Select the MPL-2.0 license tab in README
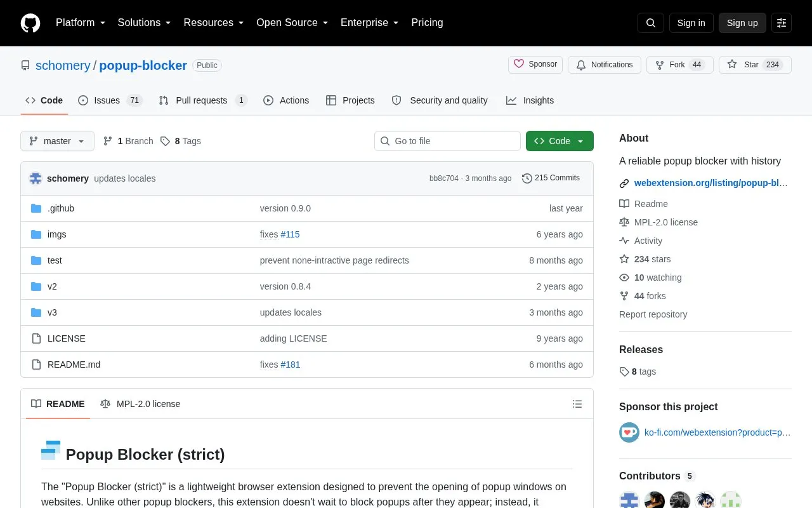This screenshot has height=508, width=812. click(x=140, y=404)
